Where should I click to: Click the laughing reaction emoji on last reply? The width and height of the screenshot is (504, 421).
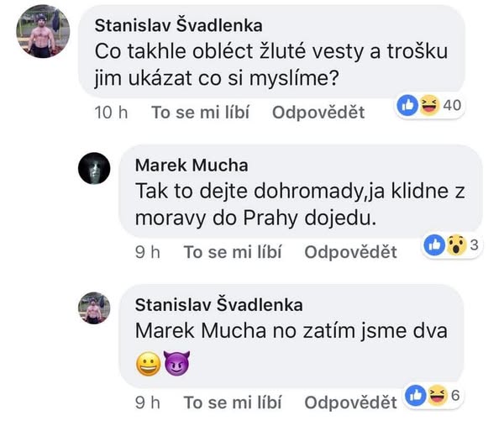tap(435, 396)
